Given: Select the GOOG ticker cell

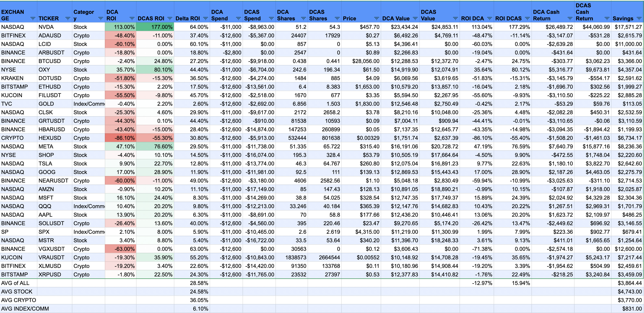Looking at the screenshot, I should point(54,172).
